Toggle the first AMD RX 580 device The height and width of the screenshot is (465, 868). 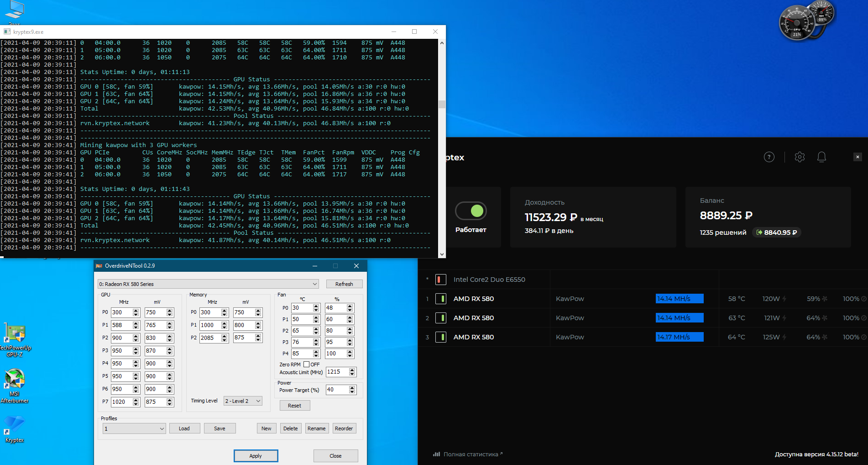pos(441,299)
